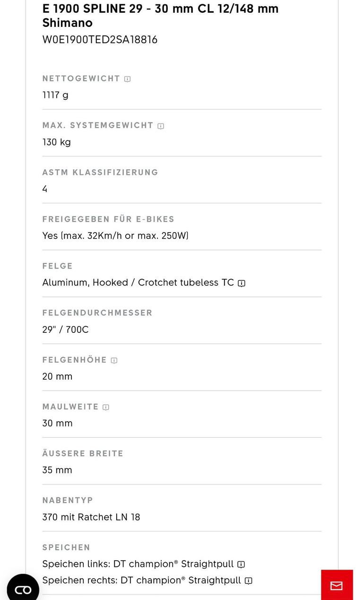Image resolution: width=364 pixels, height=600 pixels.
Task: Click the Speichen section heading
Action: coord(66,548)
